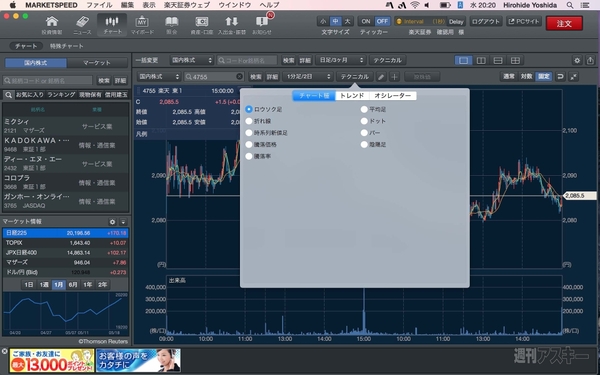Set font size to 小
This screenshot has width=600, height=375.
coord(323,21)
